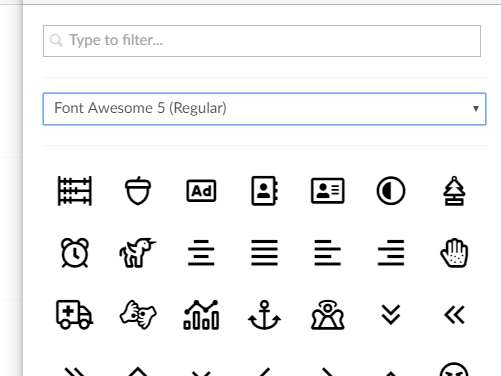Image resolution: width=501 pixels, height=376 pixels.
Task: Select the align left icon
Action: pos(328,253)
